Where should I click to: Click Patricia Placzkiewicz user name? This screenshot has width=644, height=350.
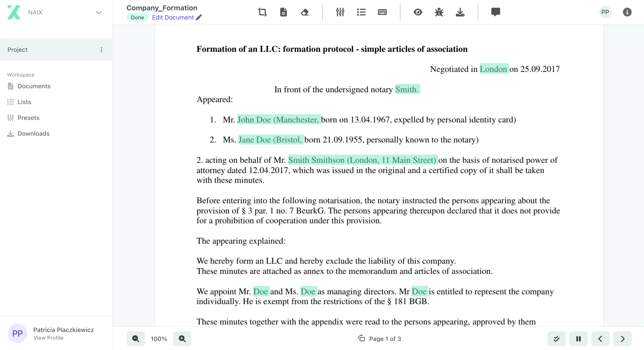pyautogui.click(x=63, y=330)
